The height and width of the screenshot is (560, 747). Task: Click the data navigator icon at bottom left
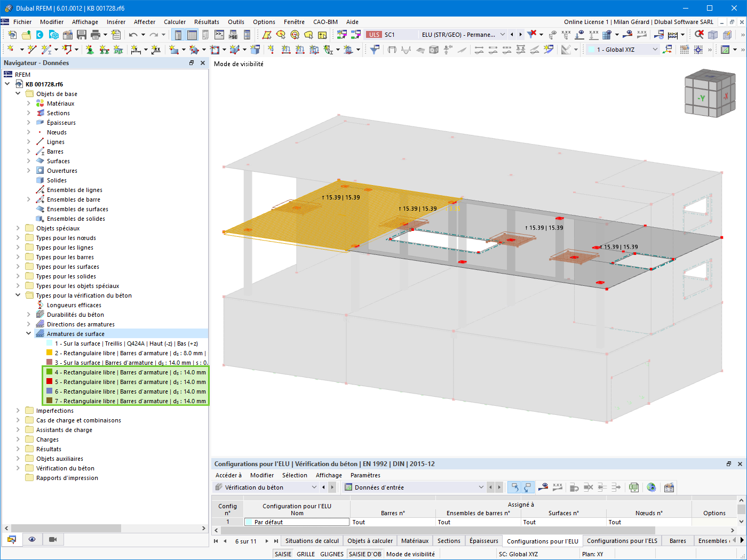[x=12, y=539]
